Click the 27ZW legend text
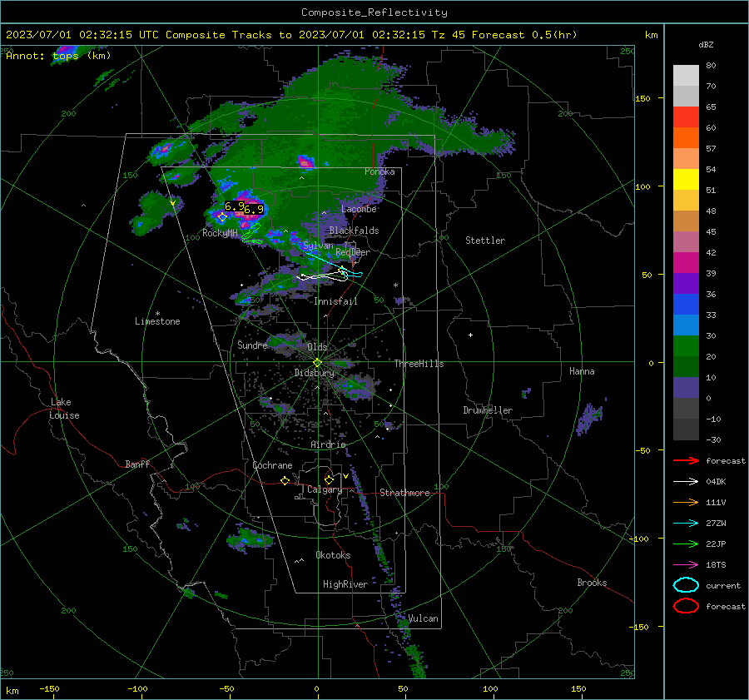Screen dimensions: 749x700 (716, 524)
